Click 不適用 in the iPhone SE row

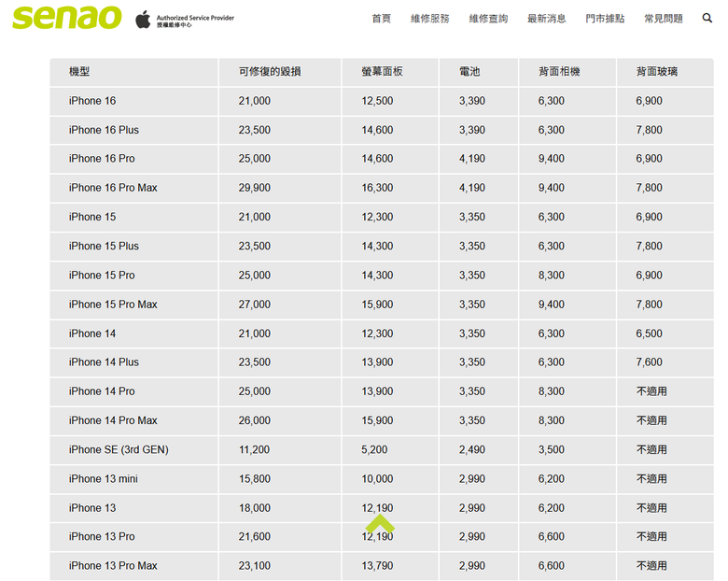651,450
